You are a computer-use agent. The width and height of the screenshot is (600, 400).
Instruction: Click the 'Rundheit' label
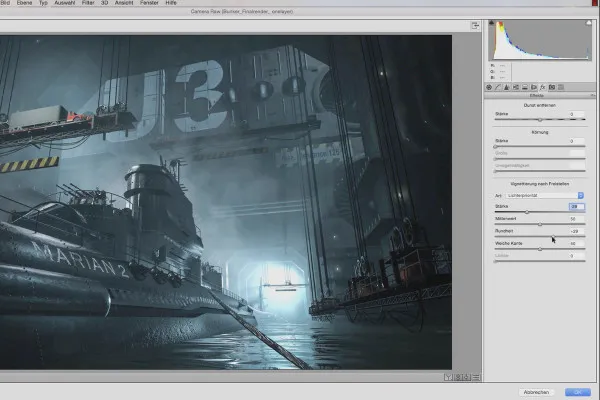tap(504, 231)
